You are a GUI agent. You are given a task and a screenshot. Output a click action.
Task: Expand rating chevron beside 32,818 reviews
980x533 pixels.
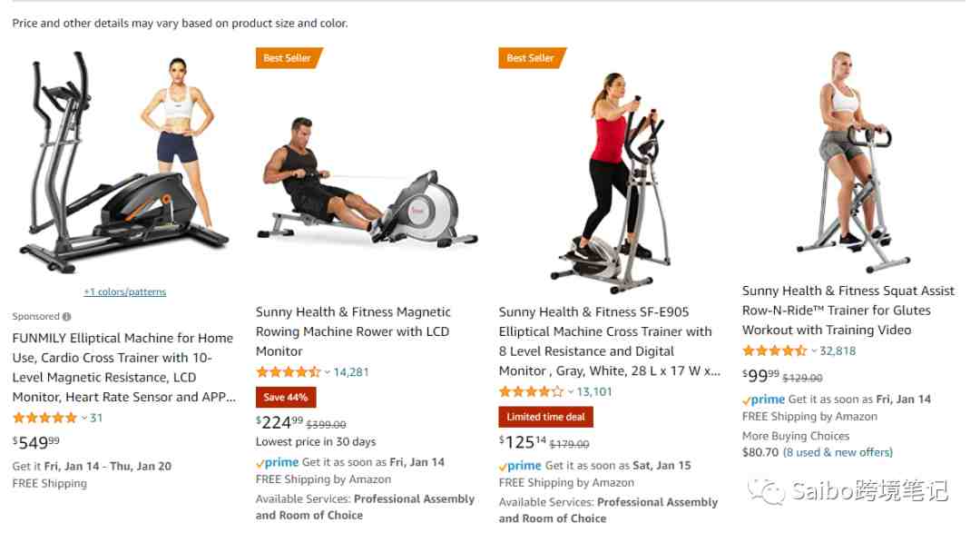pyautogui.click(x=814, y=351)
